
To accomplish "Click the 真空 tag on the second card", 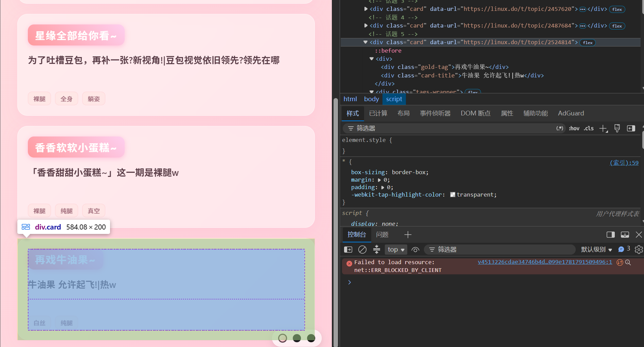I will (x=94, y=211).
